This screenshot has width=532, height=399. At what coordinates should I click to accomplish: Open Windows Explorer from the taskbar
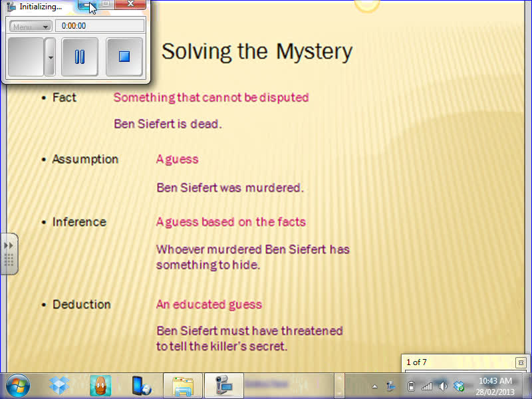pos(183,386)
